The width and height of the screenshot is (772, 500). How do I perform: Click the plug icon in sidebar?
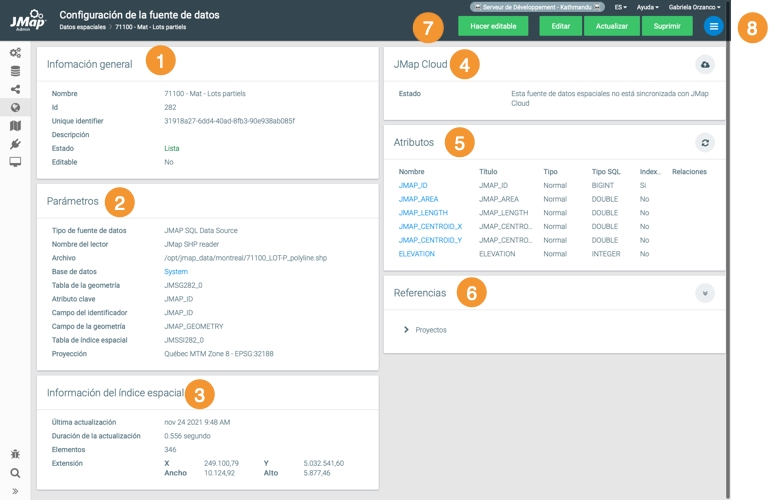click(x=15, y=144)
